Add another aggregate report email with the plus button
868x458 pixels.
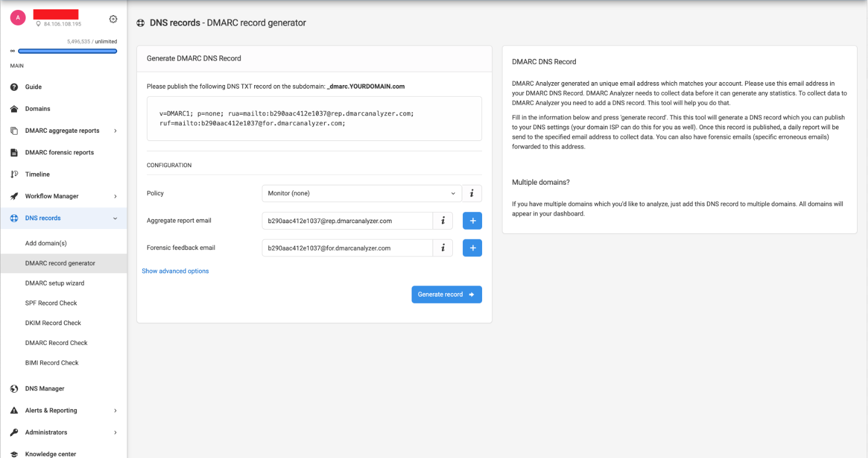472,220
